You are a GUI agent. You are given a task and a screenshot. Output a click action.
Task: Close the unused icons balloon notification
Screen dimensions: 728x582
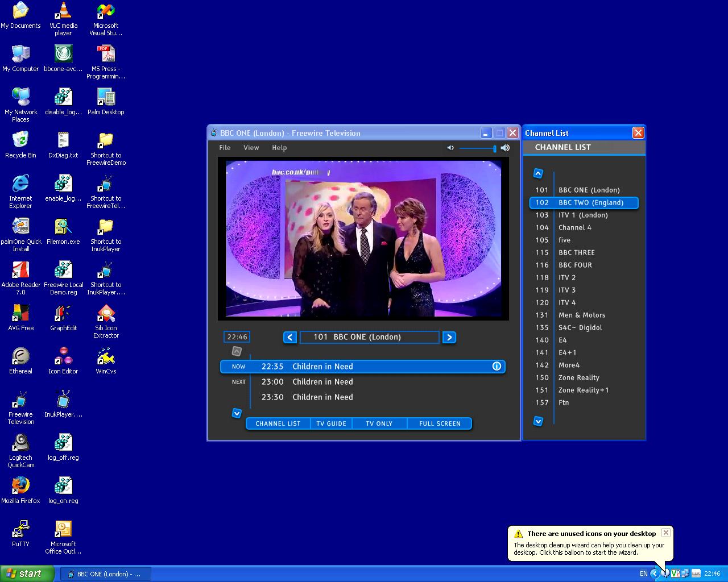[665, 533]
